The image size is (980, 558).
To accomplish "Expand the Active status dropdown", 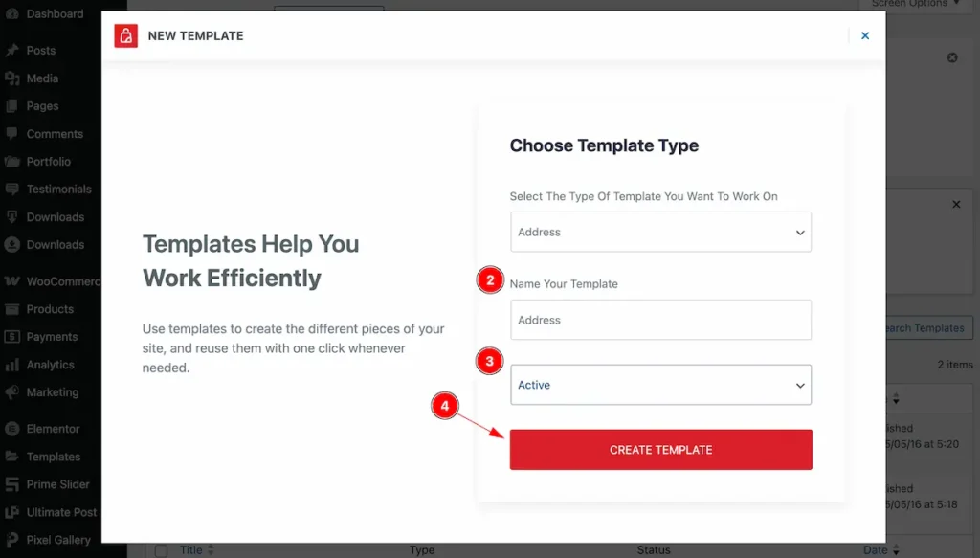I will point(660,385).
